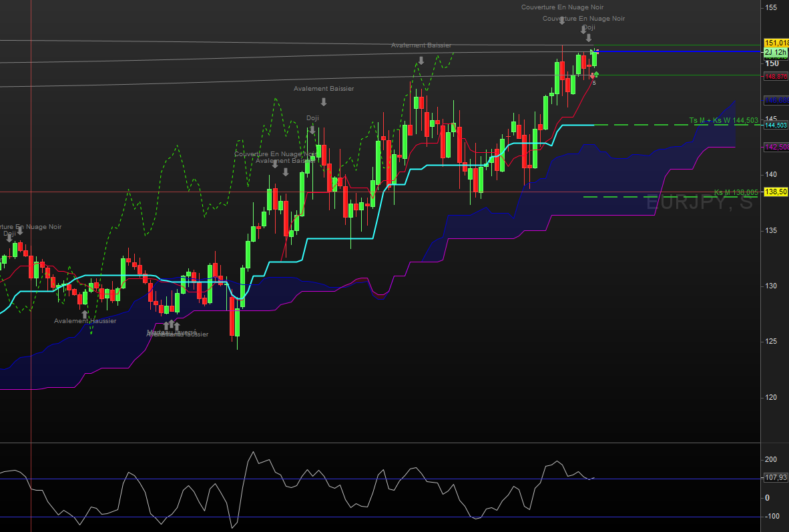Select the arrow beneath the highest Avalement Baissier label
The height and width of the screenshot is (532, 789).
coord(421,60)
